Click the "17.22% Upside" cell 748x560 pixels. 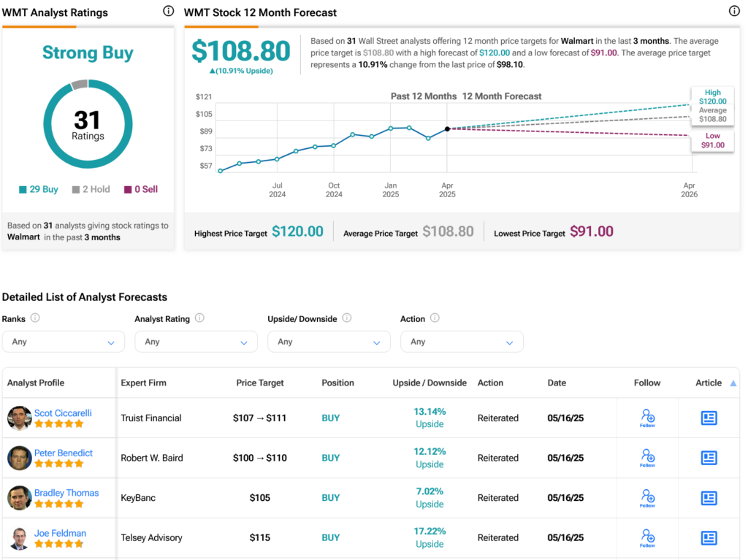[x=430, y=537]
